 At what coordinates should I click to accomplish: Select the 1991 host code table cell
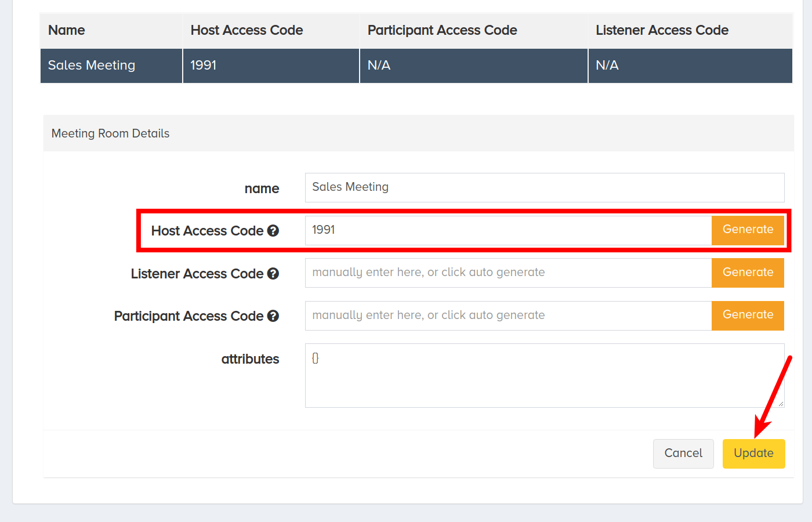coord(271,66)
